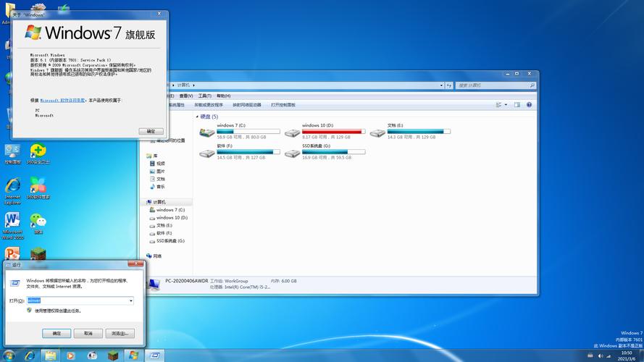Viewport: 644px width, 362px height.
Task: Click the Explorer search box
Action: [495, 85]
